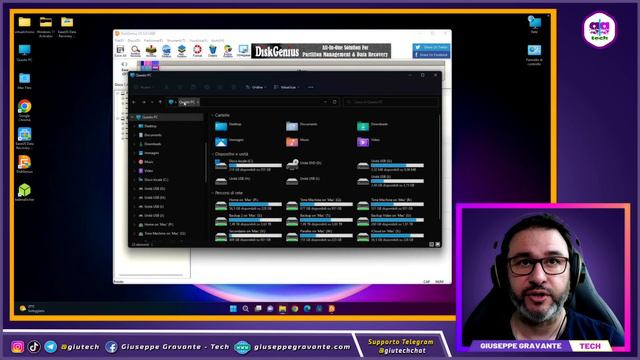Viewport: 640px width, 360px height.
Task: Select Disco locale (C:) drive tile
Action: [x=248, y=165]
